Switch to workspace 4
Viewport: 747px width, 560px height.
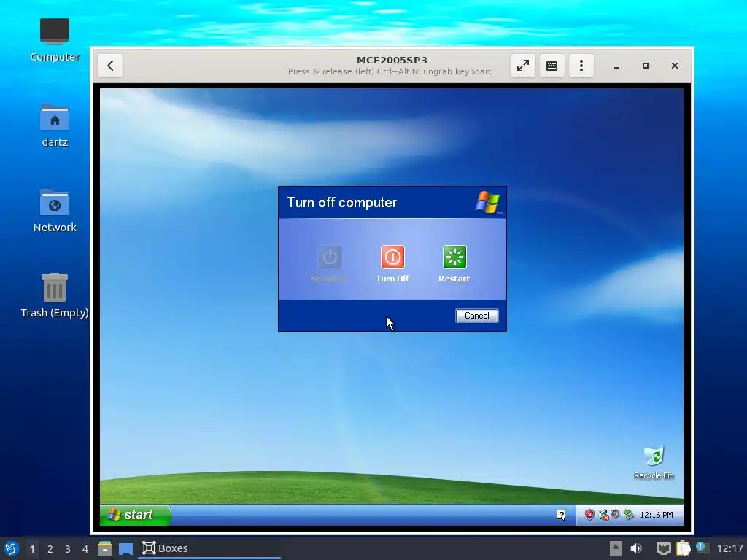85,549
